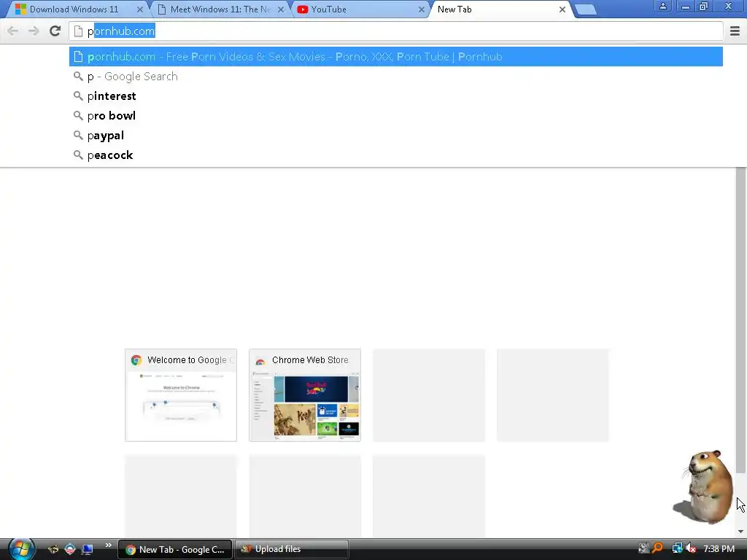Open the Upload files taskbar button
Viewport: 747px width, 560px height.
click(292, 550)
